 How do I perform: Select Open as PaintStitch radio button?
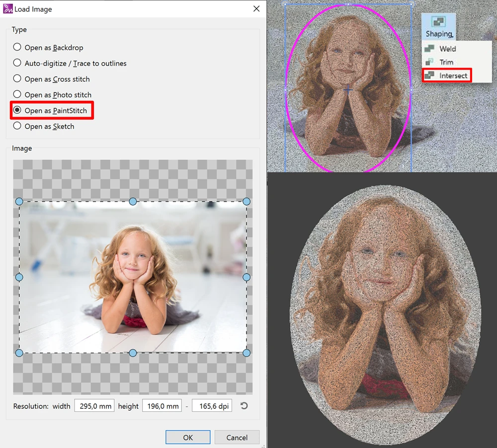17,110
